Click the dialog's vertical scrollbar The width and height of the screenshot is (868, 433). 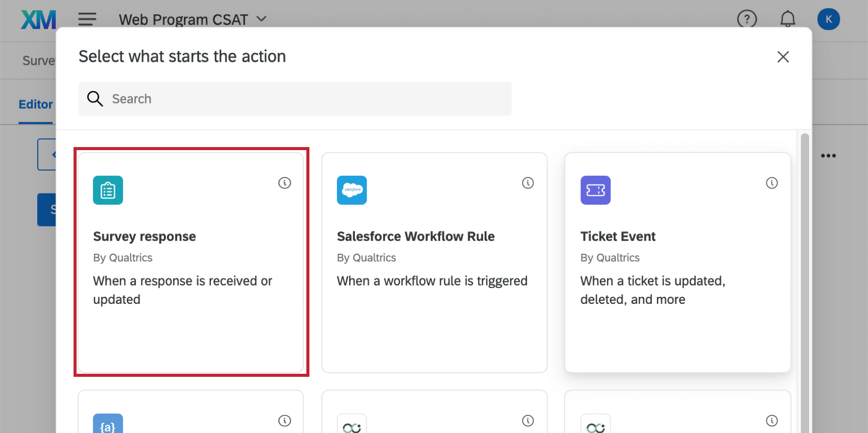pyautogui.click(x=805, y=283)
